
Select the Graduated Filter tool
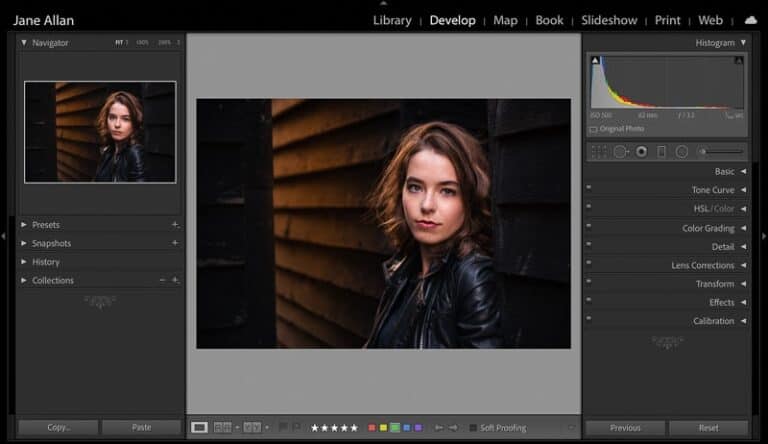(661, 152)
